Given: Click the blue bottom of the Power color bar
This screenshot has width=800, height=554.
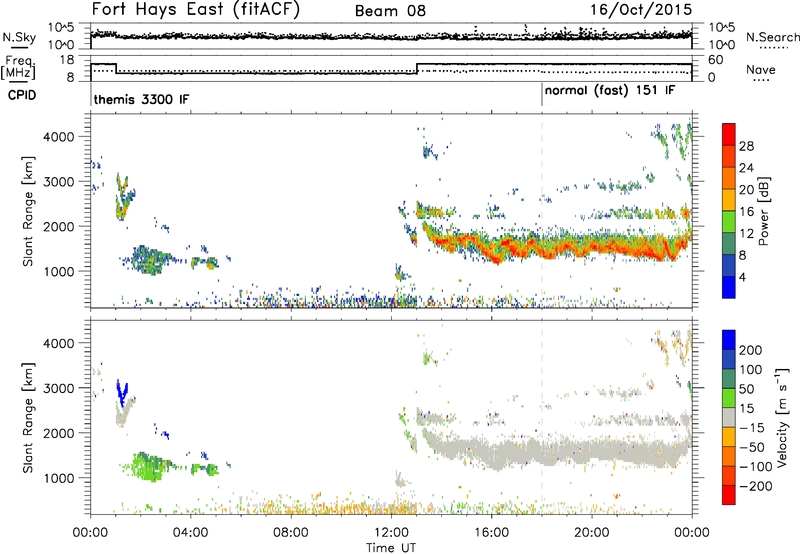Looking at the screenshot, I should (x=729, y=287).
